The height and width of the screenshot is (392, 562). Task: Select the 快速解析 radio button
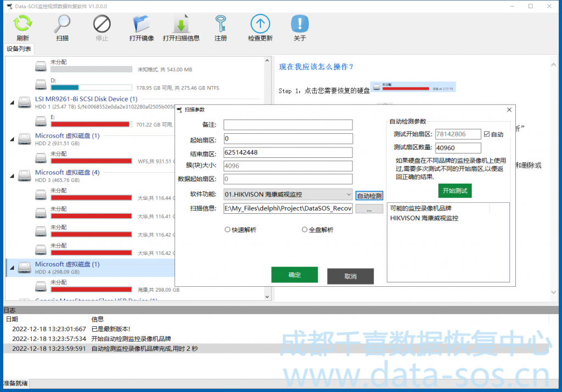(228, 230)
